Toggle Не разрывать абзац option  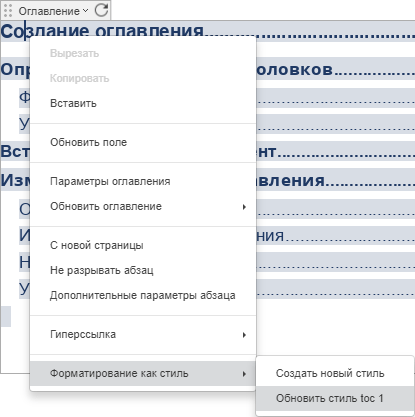point(143,270)
